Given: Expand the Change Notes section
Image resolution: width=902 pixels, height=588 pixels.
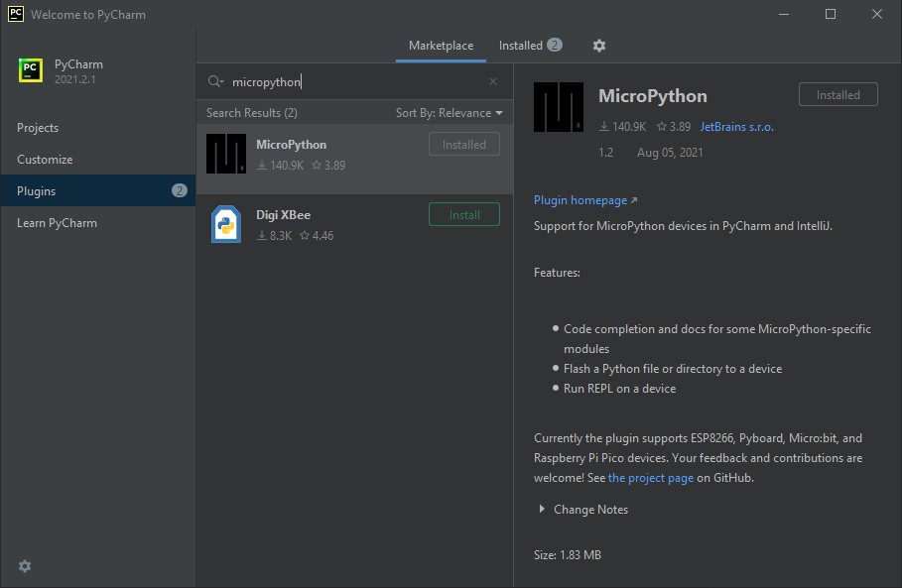Looking at the screenshot, I should [583, 509].
